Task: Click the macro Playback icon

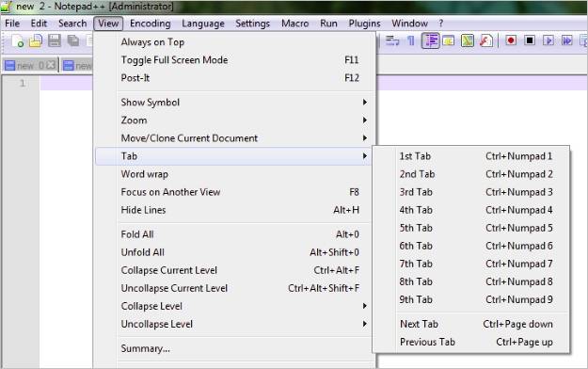Action: click(548, 40)
